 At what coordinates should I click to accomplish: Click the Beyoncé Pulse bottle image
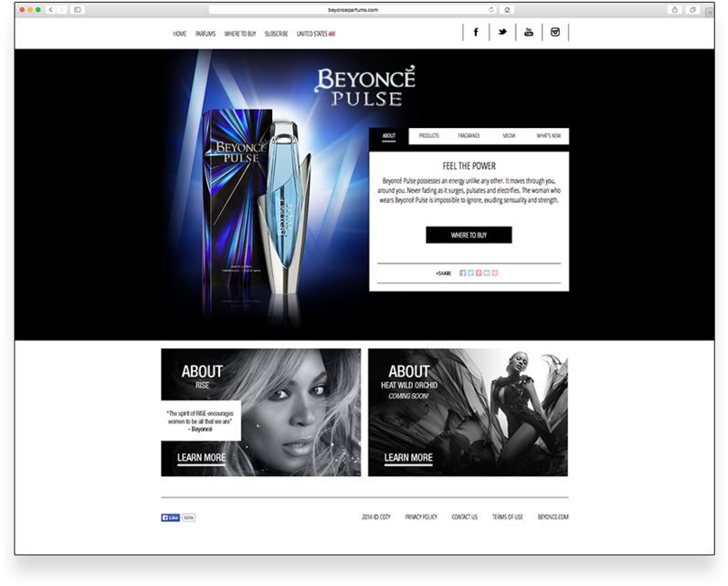tap(284, 207)
